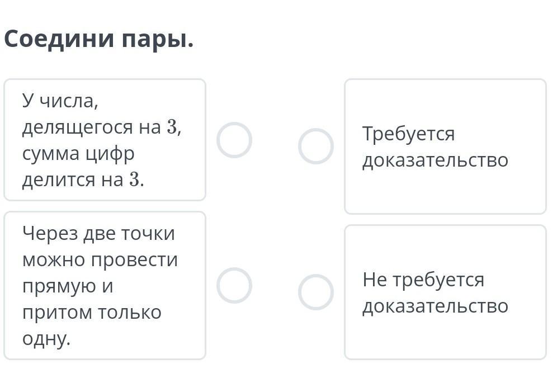557x392 pixels.
Task: Select the circle left of 'Требуется доказательство'
Action: 316,146
